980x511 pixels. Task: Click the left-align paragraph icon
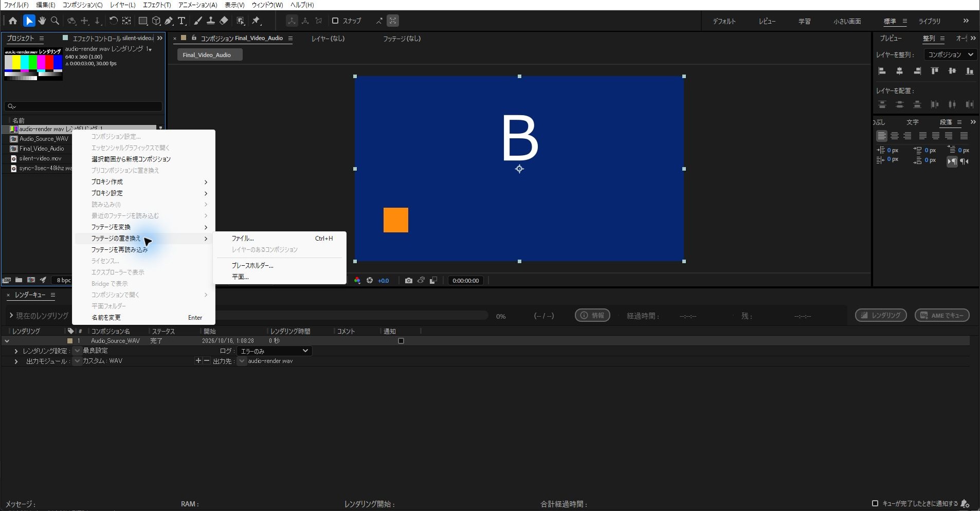[882, 136]
